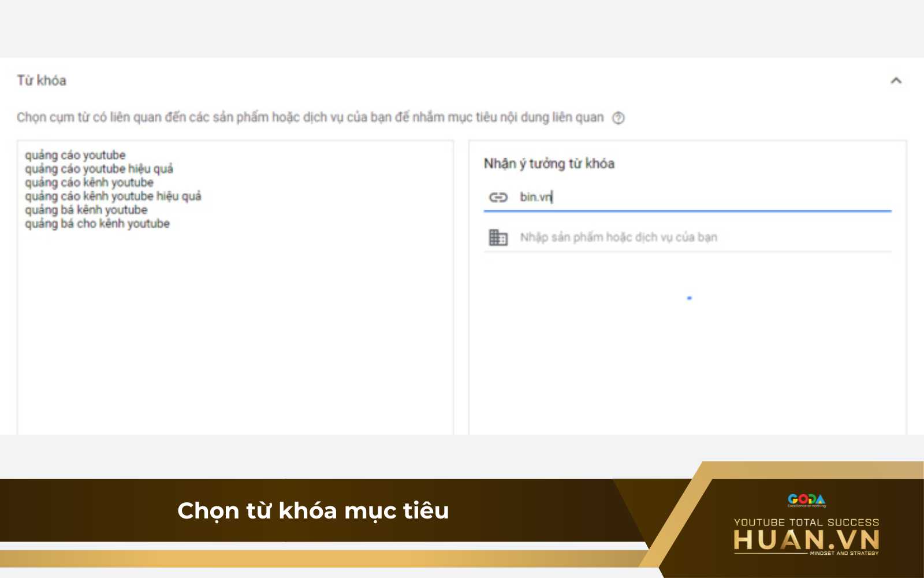
Task: Click the line 'quảng bá cho kênh youtube'
Action: point(97,224)
